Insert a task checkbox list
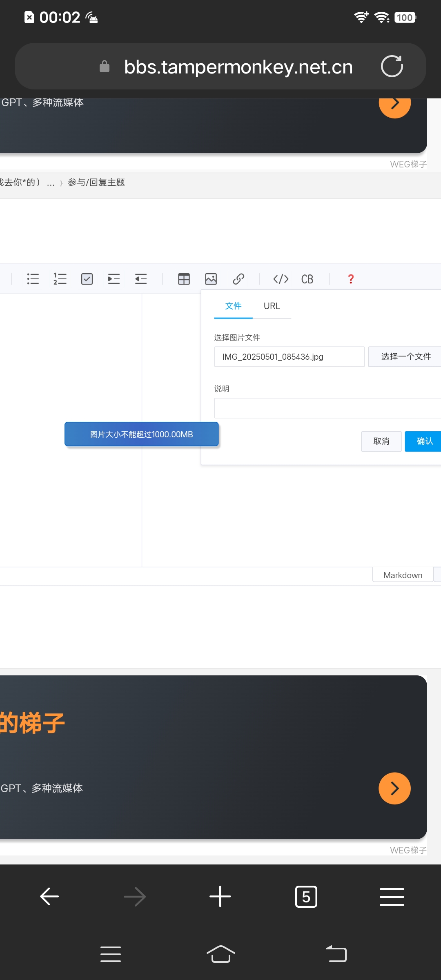Screen dimensions: 441x980 (x=87, y=279)
